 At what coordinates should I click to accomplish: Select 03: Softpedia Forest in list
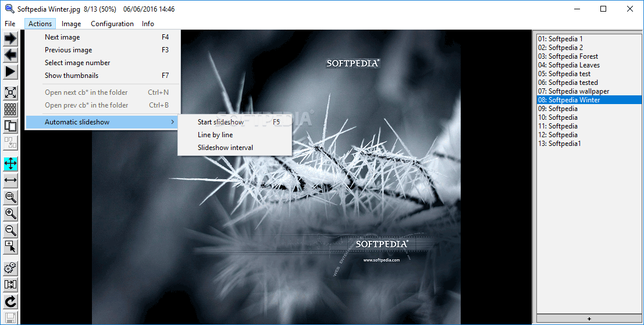[589, 56]
